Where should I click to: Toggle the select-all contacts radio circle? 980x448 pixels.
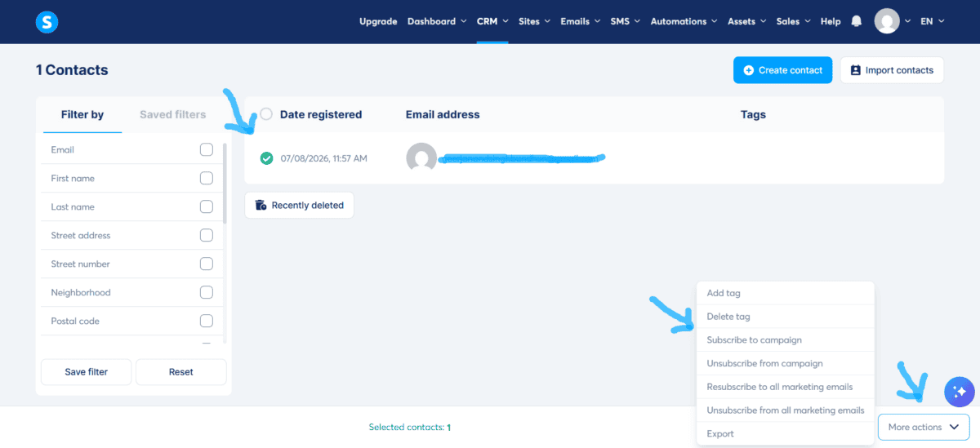[266, 114]
